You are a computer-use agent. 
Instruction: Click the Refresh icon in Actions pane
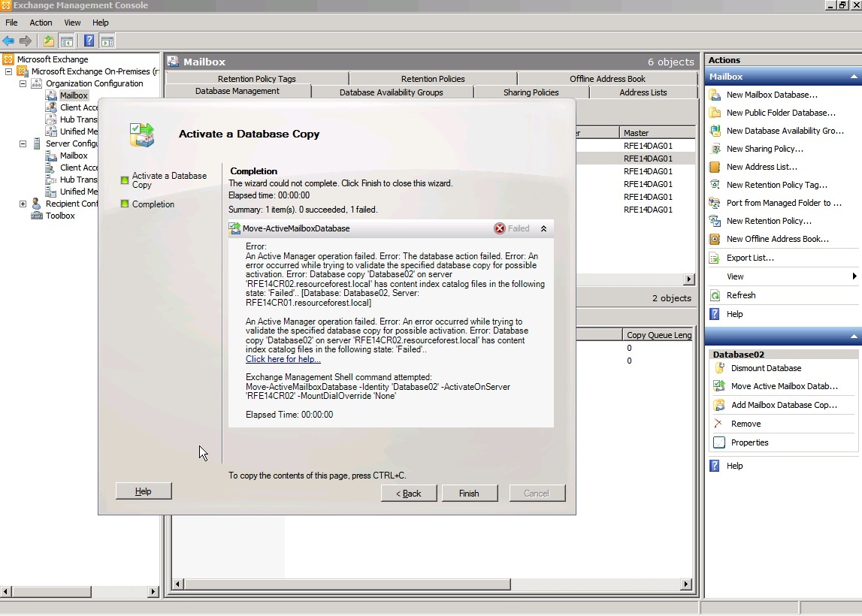click(x=715, y=295)
